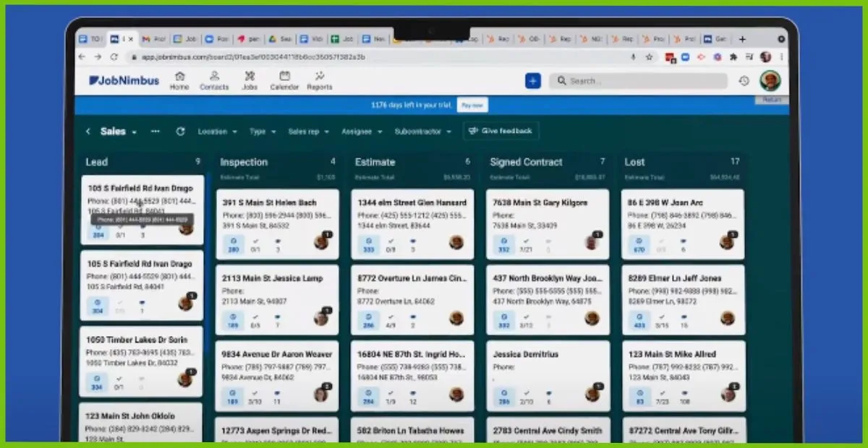
Task: Open the Reports section
Action: (319, 81)
